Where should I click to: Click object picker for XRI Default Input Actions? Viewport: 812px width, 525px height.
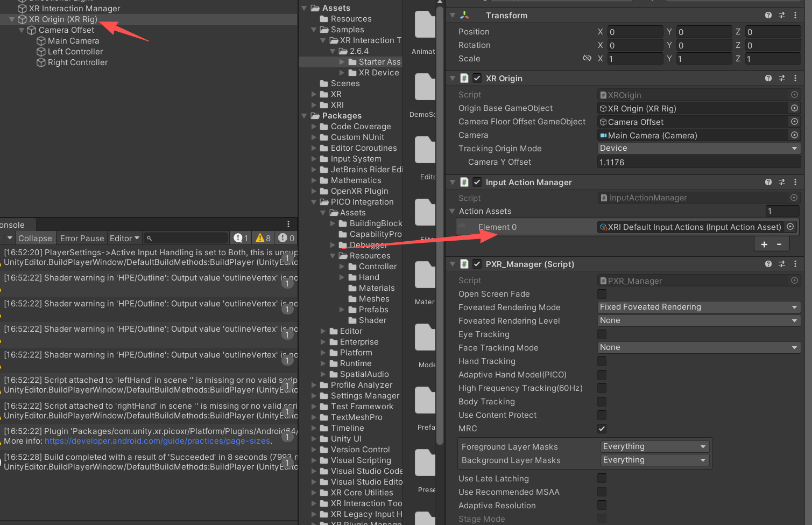(790, 227)
